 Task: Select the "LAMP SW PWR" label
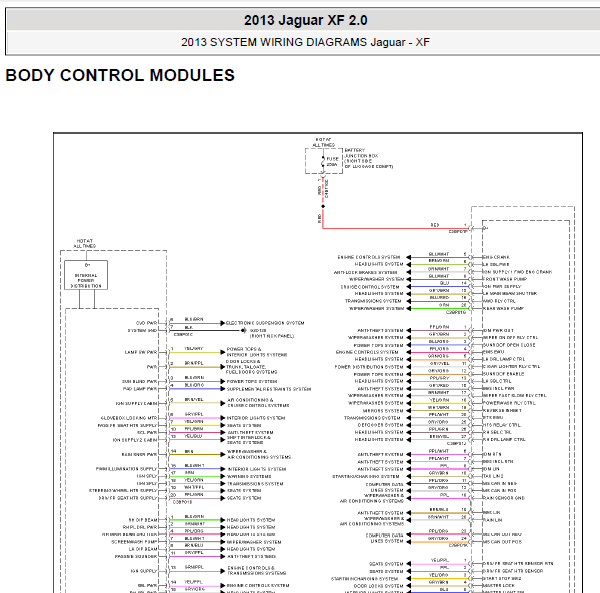coord(141,352)
